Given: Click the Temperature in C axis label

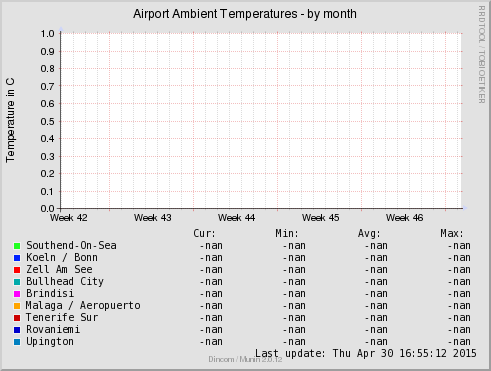Looking at the screenshot, I should coord(10,120).
